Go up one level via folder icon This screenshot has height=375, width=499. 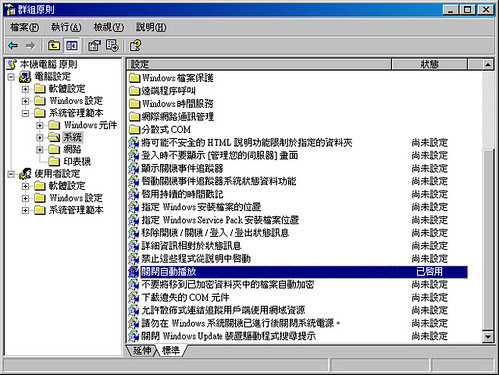coord(54,45)
